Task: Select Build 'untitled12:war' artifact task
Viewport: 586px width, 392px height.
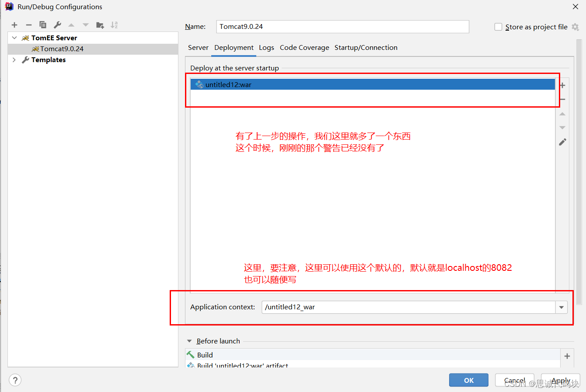Action: pos(373,365)
